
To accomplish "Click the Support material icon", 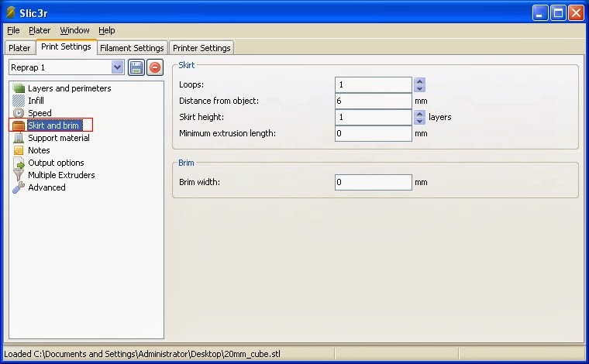I will [19, 138].
